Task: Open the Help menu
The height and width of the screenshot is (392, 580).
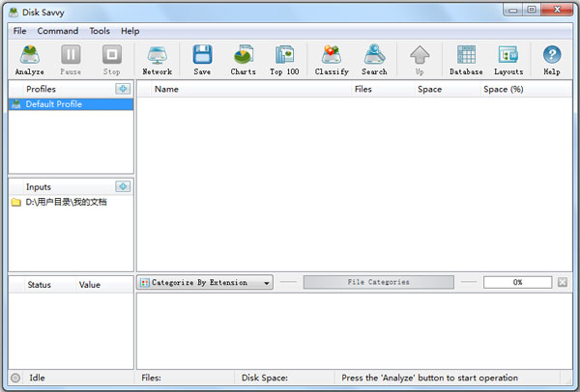Action: click(130, 31)
